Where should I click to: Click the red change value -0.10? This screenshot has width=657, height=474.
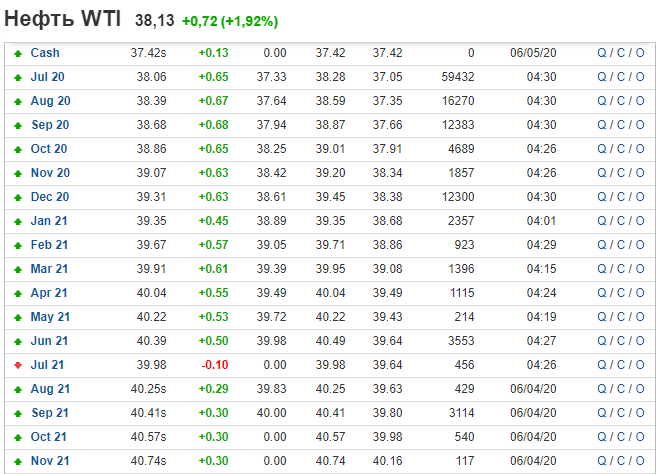[x=215, y=365]
